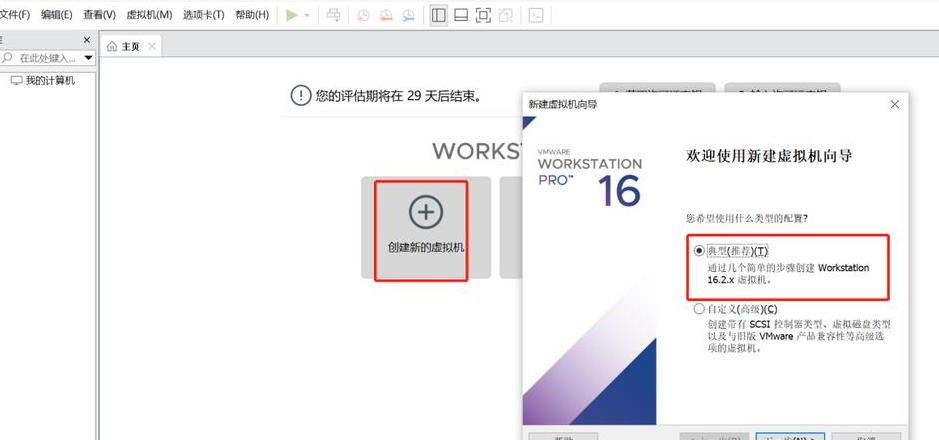Click the console view toolbar icon

click(x=536, y=16)
